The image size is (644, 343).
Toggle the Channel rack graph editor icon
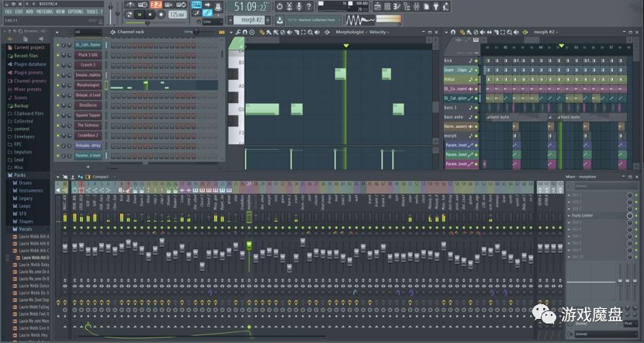click(x=221, y=32)
